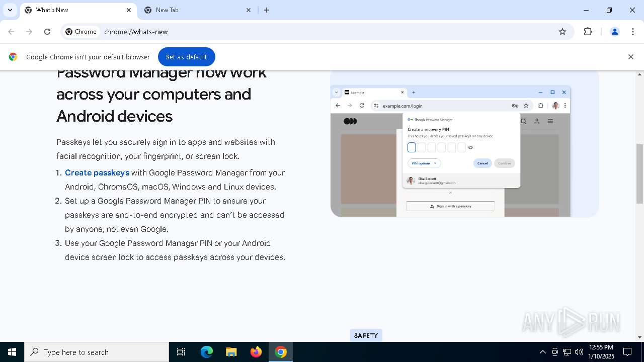This screenshot has width=644, height=362.
Task: Click the Chrome site info chip
Action: [x=81, y=32]
